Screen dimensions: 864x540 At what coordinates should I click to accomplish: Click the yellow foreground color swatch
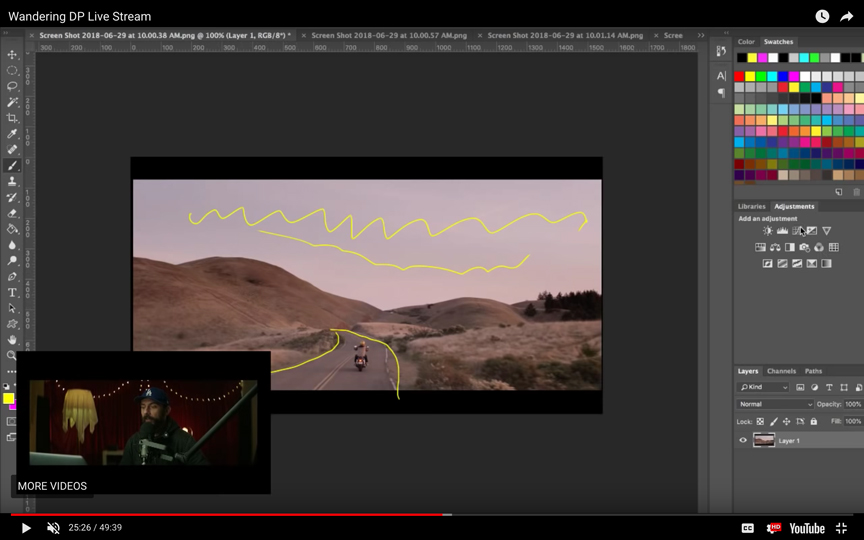pyautogui.click(x=8, y=398)
